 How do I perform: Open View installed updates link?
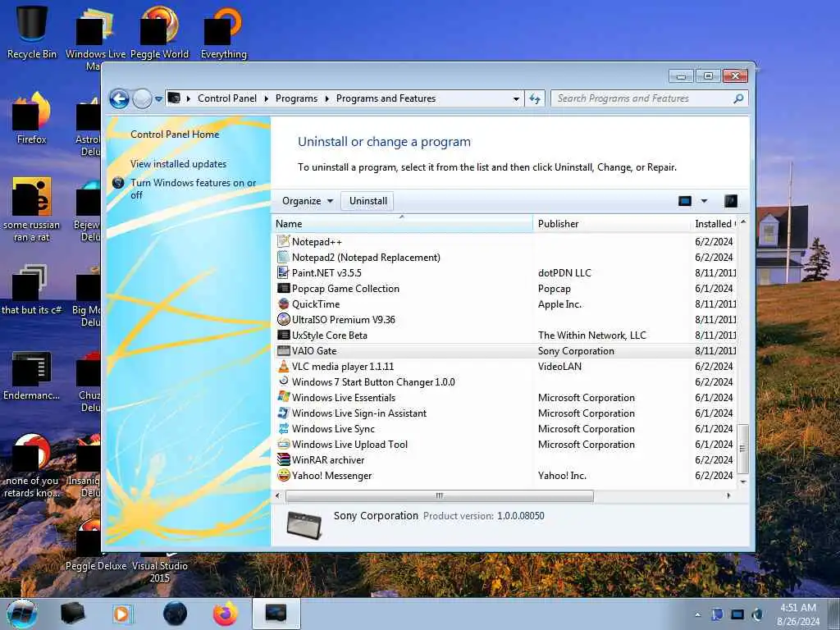[178, 164]
